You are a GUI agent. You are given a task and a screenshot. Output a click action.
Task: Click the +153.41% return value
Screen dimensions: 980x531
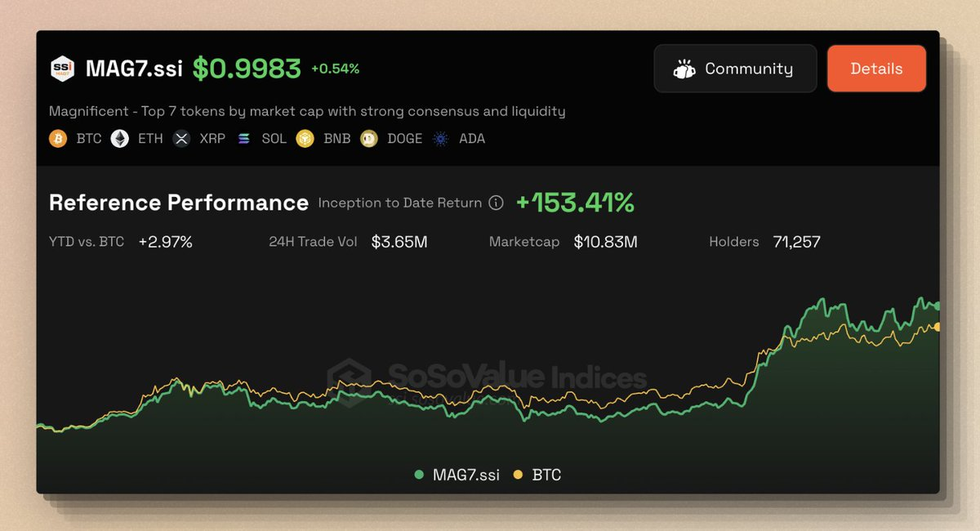[x=575, y=203]
